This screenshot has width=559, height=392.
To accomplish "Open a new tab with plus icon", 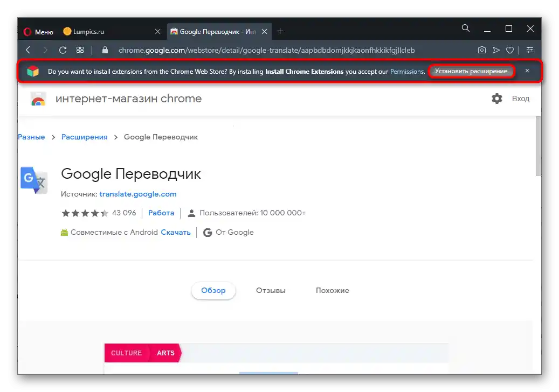I will [280, 31].
